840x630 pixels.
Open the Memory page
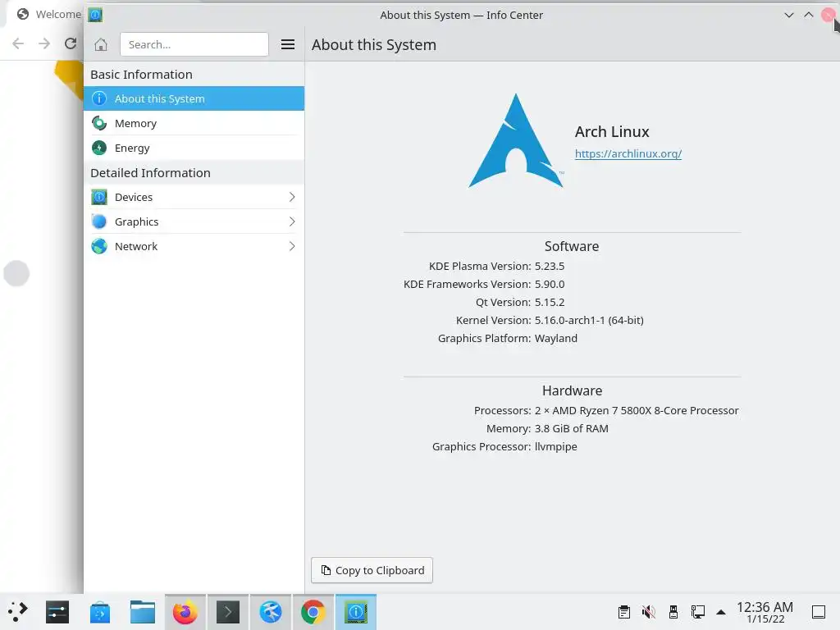194,123
